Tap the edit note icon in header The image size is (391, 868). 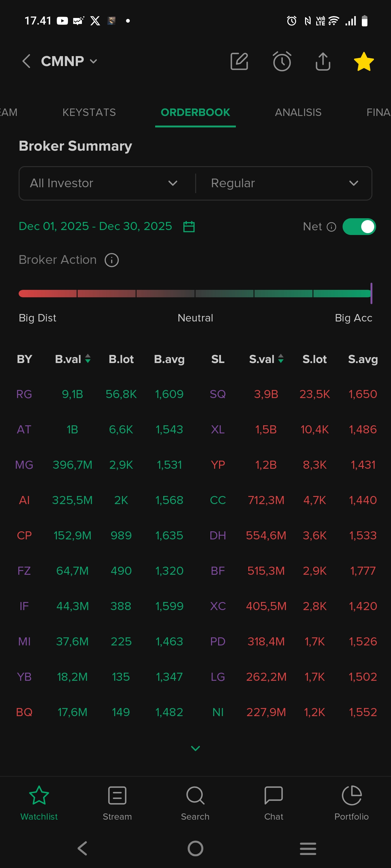tap(239, 61)
